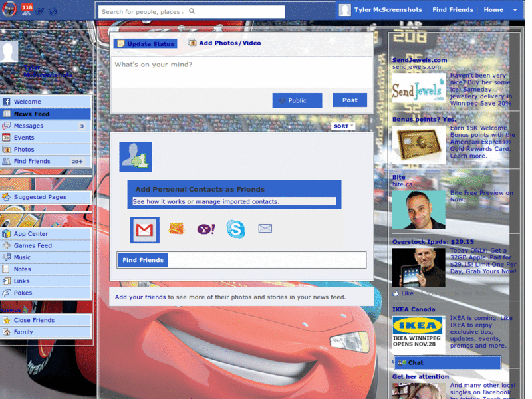This screenshot has width=532, height=399.
Task: Open Messages in the sidebar
Action: coord(46,126)
